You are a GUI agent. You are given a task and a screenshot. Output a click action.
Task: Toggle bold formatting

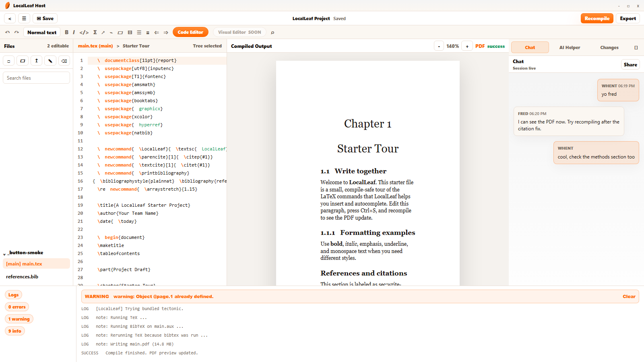[x=66, y=32]
